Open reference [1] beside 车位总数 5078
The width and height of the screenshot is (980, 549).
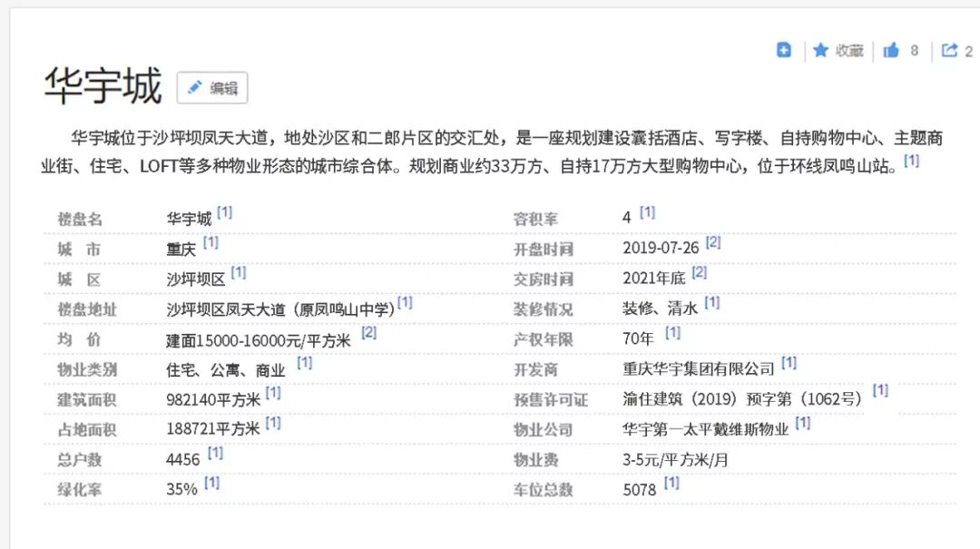coord(671,482)
